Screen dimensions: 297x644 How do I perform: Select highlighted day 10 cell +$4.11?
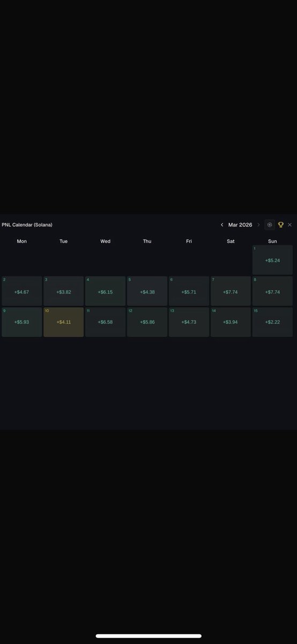point(63,322)
